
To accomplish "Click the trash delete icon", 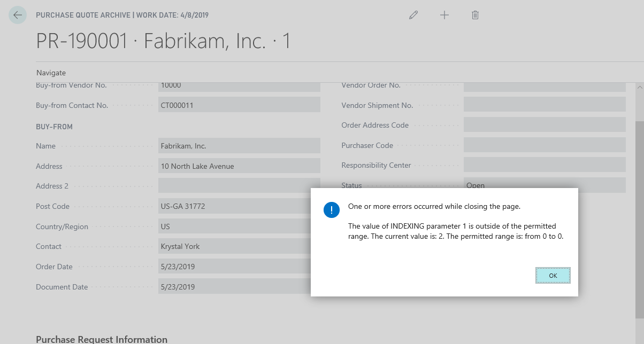I will pyautogui.click(x=475, y=15).
